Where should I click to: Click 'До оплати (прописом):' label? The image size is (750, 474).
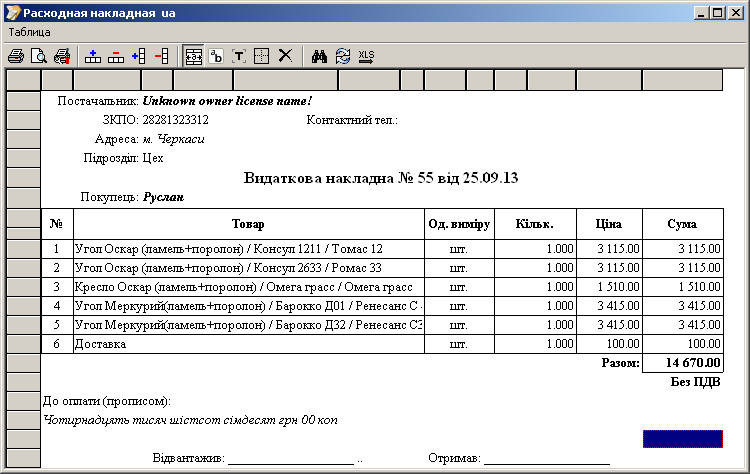point(107,401)
